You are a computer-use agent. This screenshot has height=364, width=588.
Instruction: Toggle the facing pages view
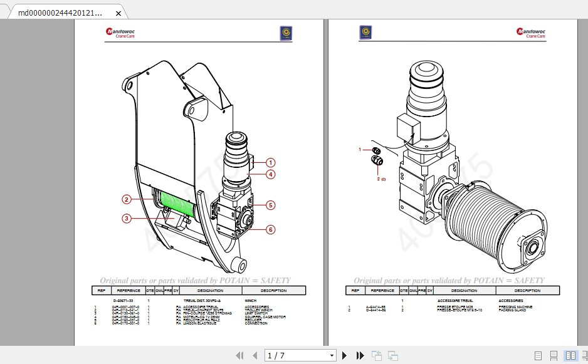tap(570, 355)
